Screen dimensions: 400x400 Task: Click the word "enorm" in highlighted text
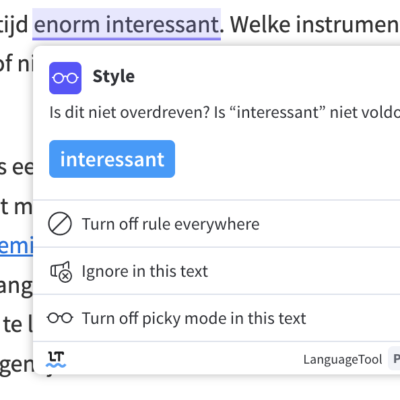[67, 25]
